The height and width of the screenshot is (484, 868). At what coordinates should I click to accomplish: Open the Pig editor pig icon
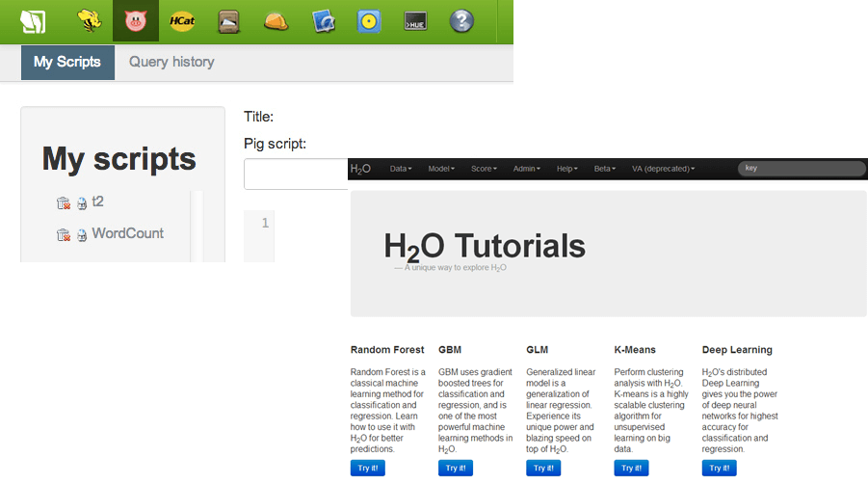[x=136, y=21]
